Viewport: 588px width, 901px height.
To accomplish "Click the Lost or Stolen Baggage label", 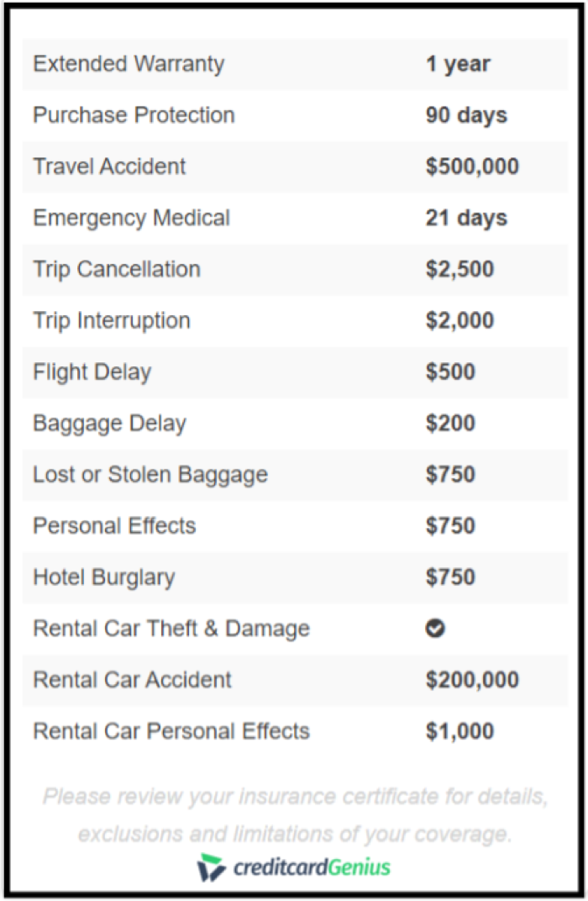I will click(150, 475).
